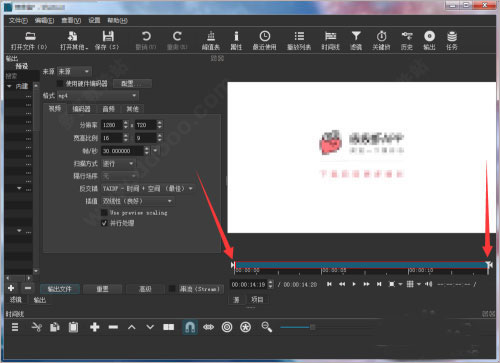Show the Peak Meter toolbar icon
The image size is (500, 363).
(211, 36)
